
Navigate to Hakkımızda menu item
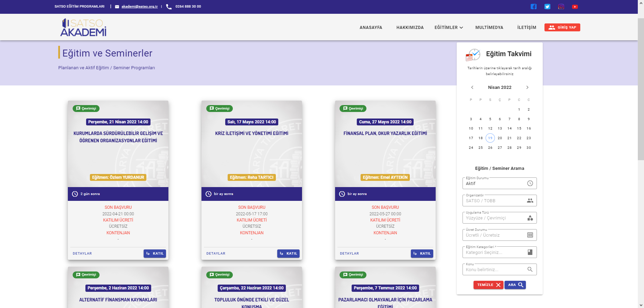pyautogui.click(x=410, y=28)
